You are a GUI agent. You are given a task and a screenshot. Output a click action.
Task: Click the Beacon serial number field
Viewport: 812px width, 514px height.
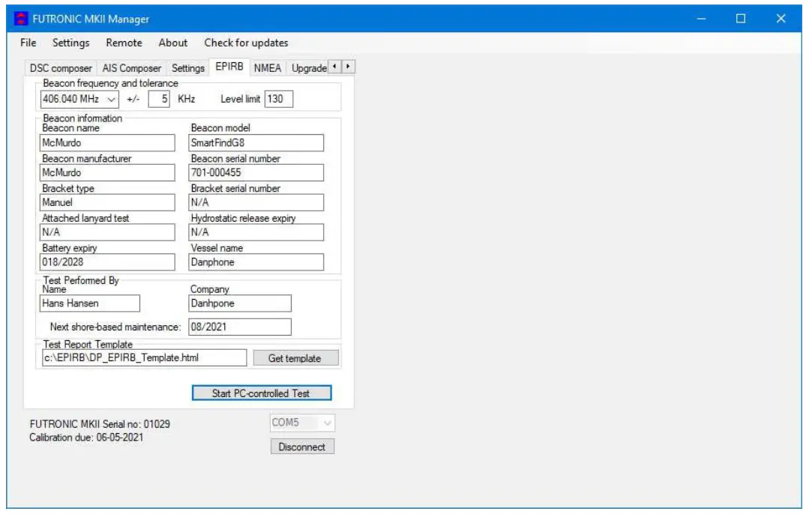point(256,173)
